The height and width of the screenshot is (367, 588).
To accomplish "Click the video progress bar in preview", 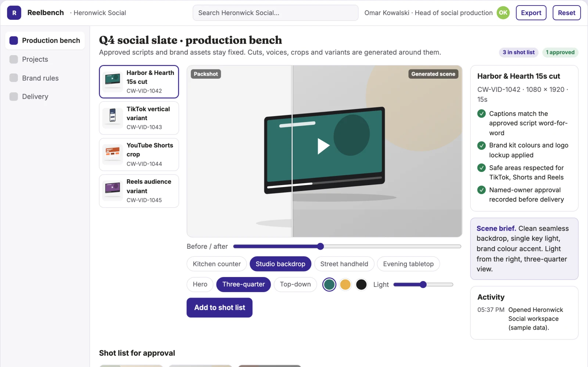I will point(325,182).
